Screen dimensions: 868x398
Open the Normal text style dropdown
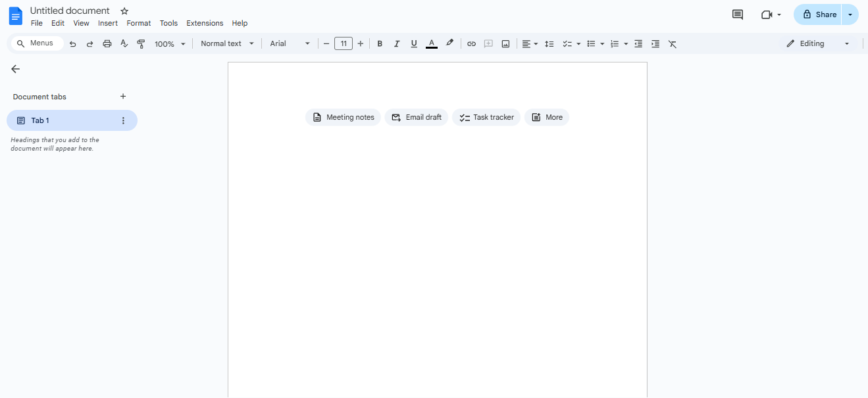pyautogui.click(x=227, y=44)
